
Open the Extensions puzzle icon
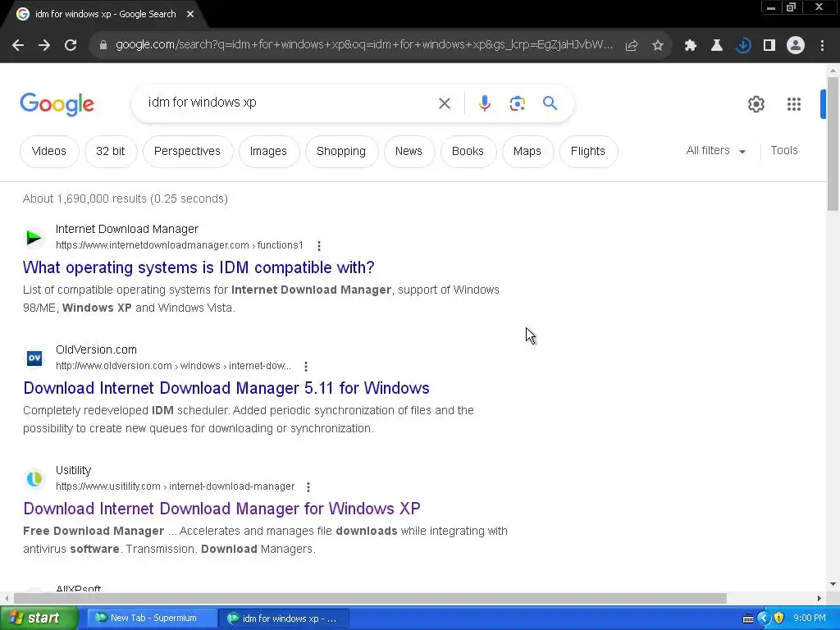click(x=691, y=46)
